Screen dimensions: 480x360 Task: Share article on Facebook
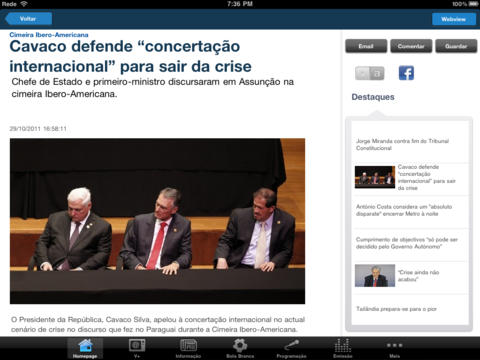[x=406, y=73]
